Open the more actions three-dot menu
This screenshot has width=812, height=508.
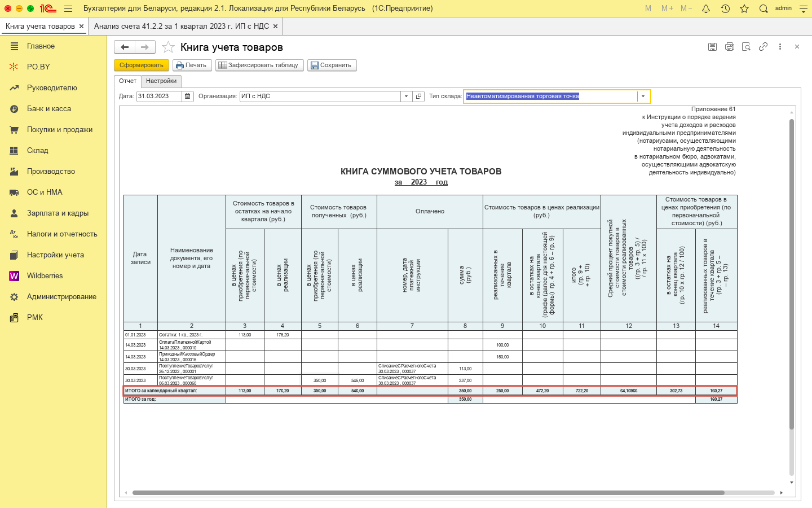780,47
